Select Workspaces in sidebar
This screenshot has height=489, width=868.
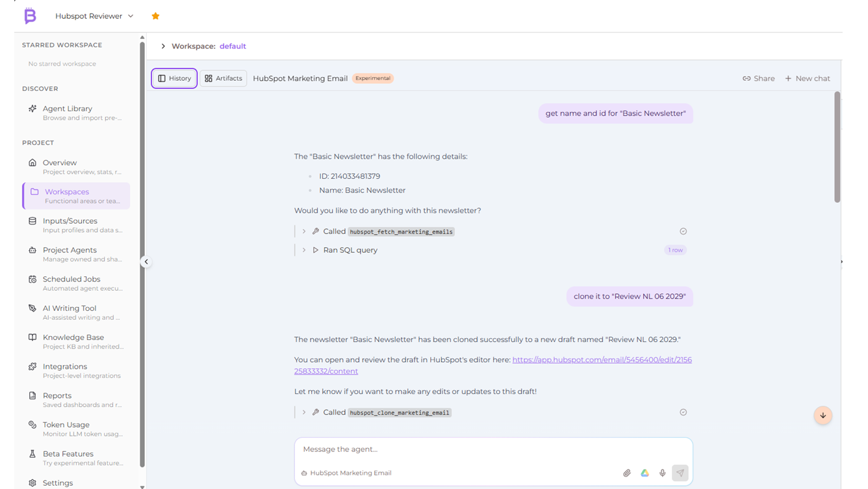(x=77, y=196)
